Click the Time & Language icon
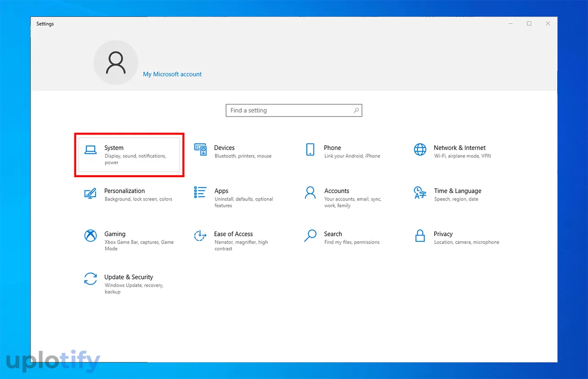 click(x=420, y=193)
